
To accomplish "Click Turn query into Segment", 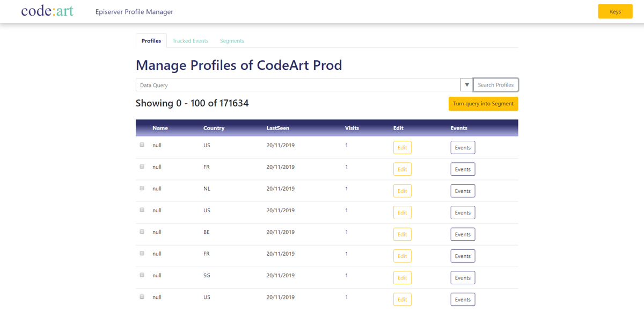I will [x=483, y=104].
